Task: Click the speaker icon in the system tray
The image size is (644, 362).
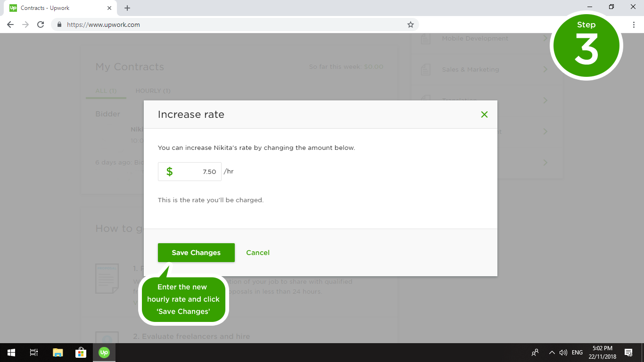Action: tap(563, 352)
